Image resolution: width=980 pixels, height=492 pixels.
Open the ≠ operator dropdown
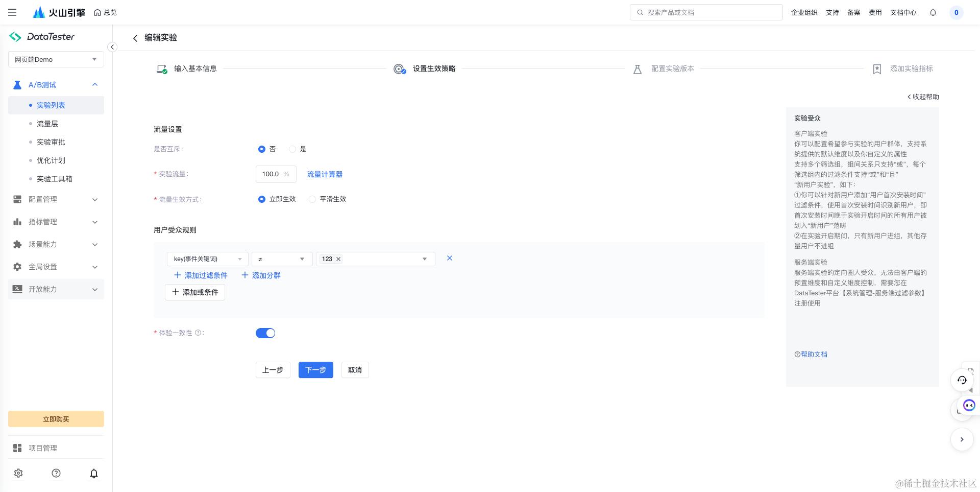pyautogui.click(x=282, y=259)
